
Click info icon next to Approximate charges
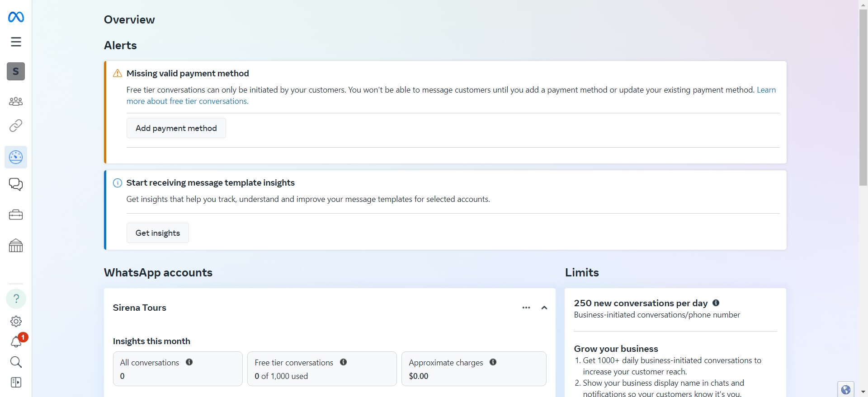(493, 362)
